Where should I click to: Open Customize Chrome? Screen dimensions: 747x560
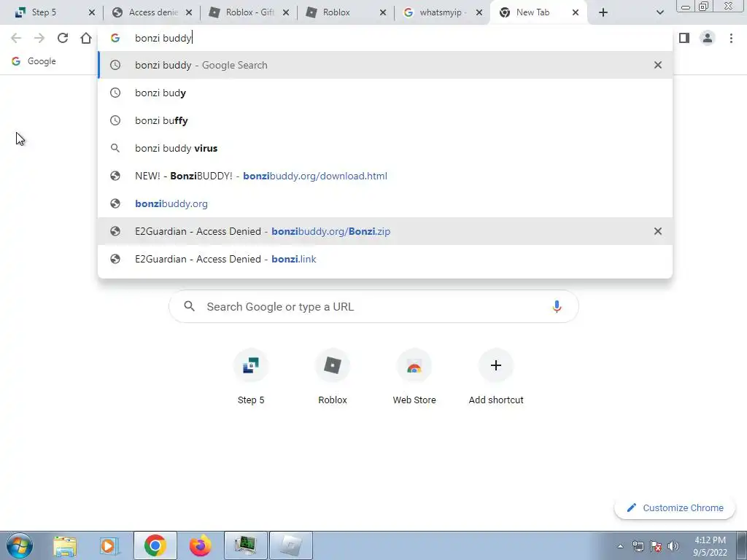pos(675,508)
